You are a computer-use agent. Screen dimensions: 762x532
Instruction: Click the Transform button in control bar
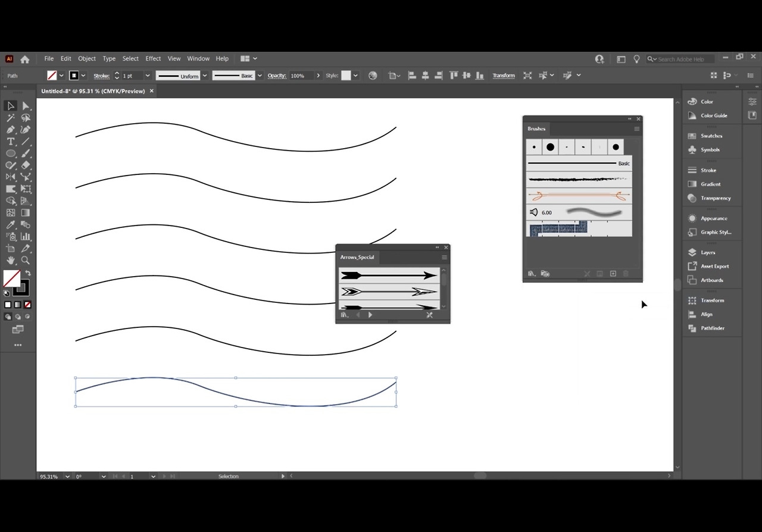click(504, 76)
